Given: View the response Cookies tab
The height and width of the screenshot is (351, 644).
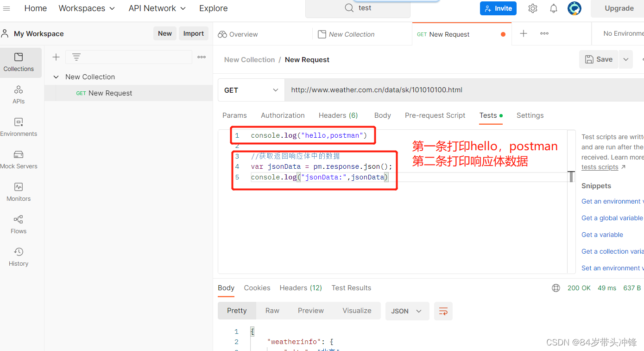Looking at the screenshot, I should click(x=257, y=288).
